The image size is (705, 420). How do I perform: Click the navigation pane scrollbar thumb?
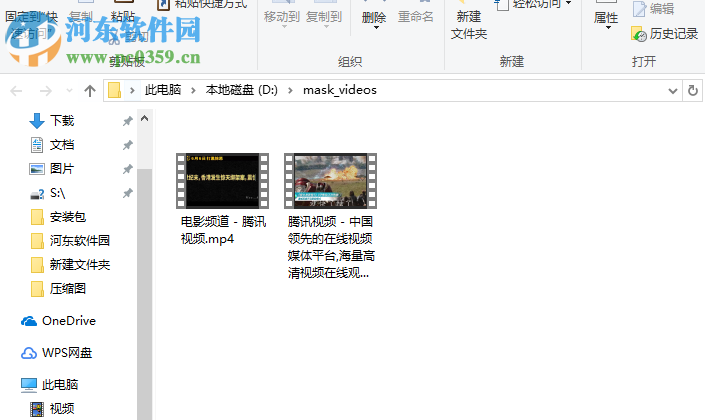point(144,295)
